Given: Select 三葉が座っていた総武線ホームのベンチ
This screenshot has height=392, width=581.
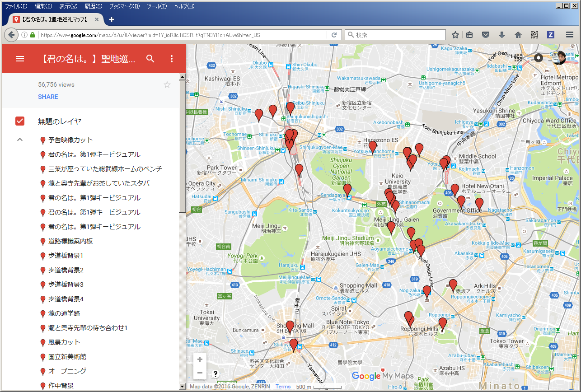Looking at the screenshot, I should coord(105,169).
